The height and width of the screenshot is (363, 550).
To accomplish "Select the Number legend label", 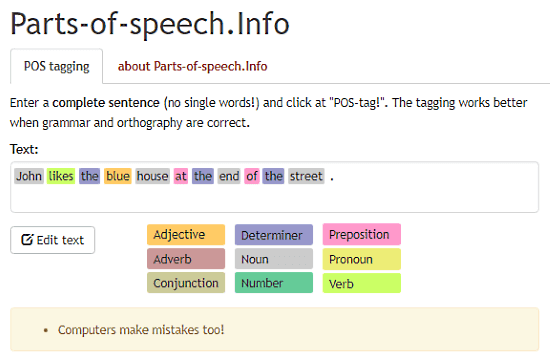I will tap(274, 283).
